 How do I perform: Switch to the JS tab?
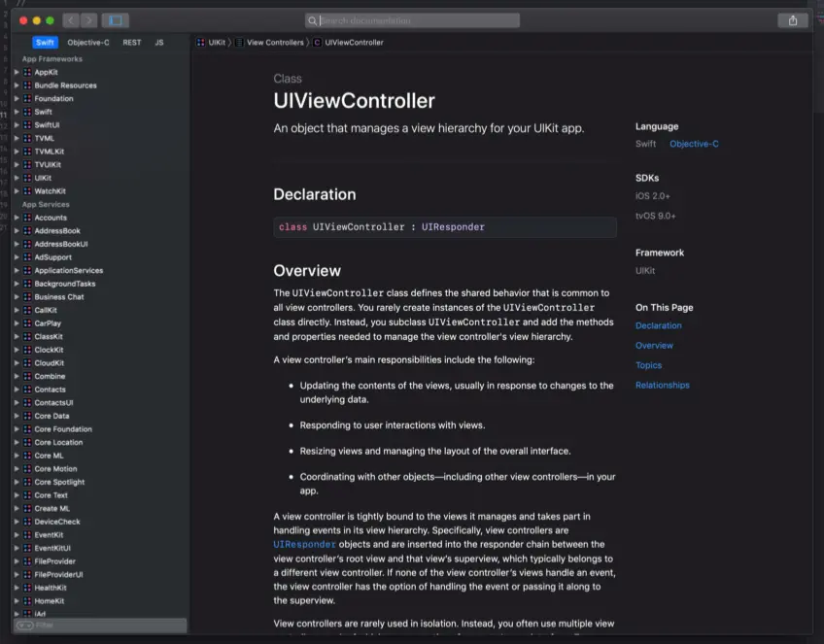159,43
